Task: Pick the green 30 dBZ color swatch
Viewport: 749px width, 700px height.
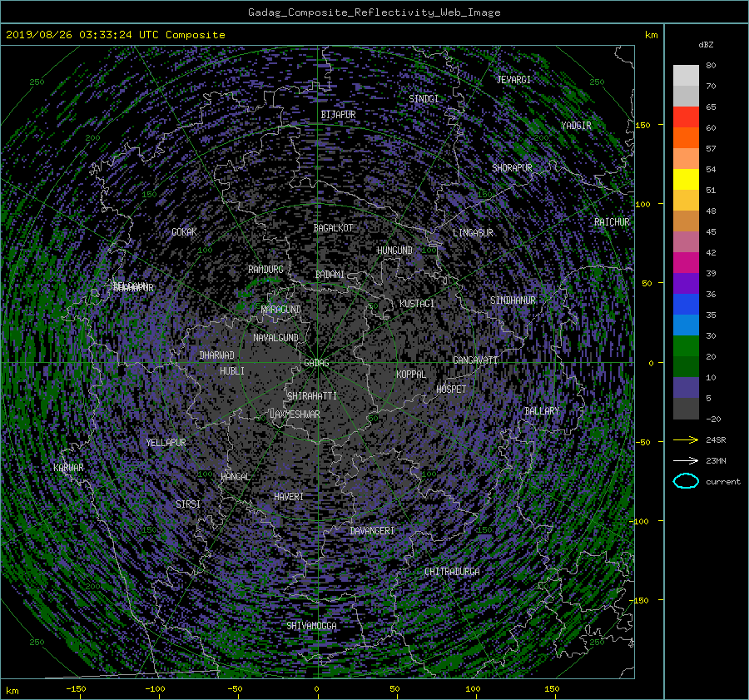Action: click(x=686, y=345)
